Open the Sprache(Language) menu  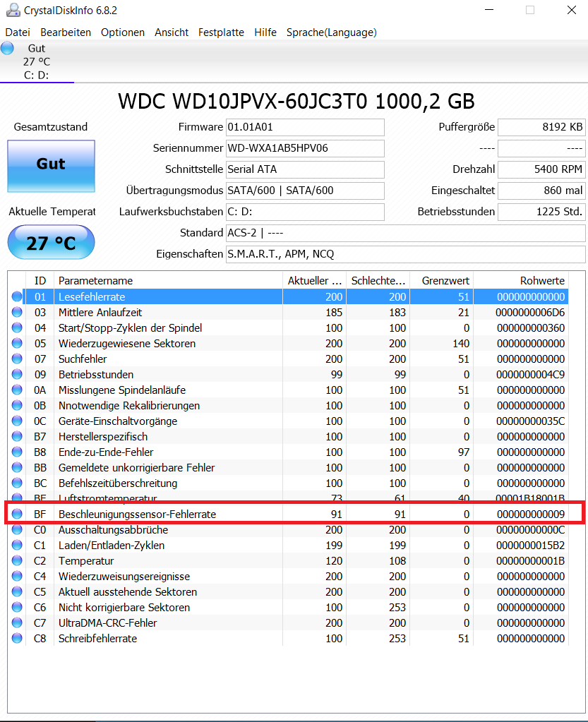332,32
